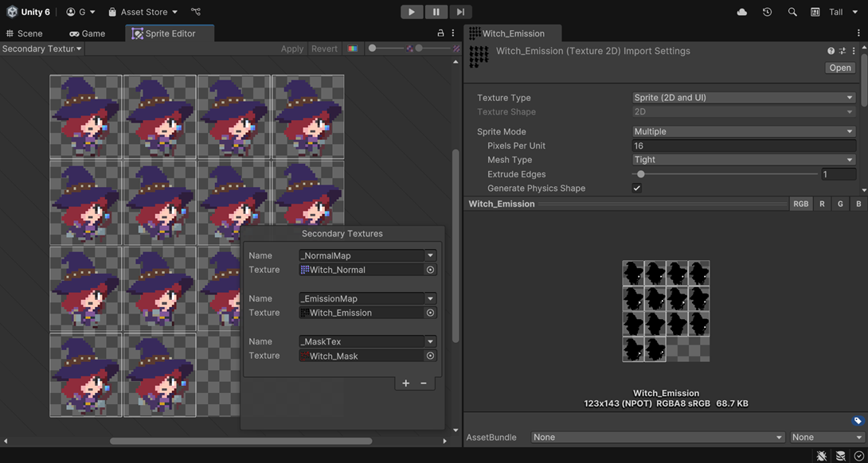Open the bug debug mode status icon

click(822, 455)
